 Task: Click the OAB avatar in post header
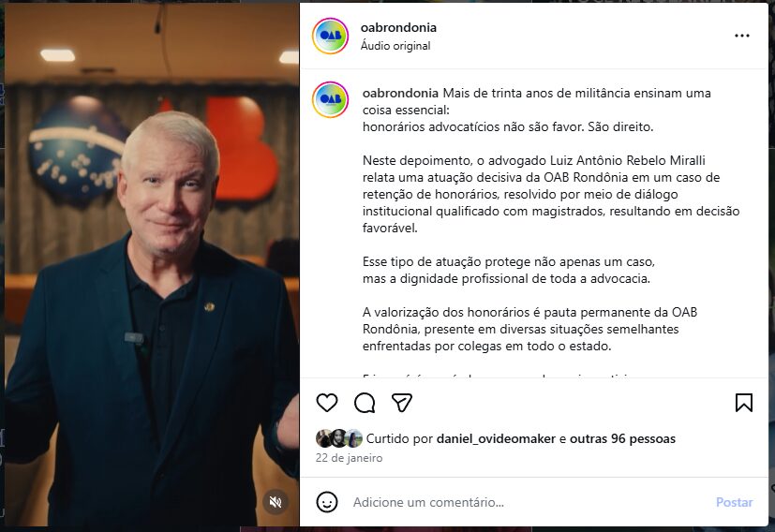330,36
